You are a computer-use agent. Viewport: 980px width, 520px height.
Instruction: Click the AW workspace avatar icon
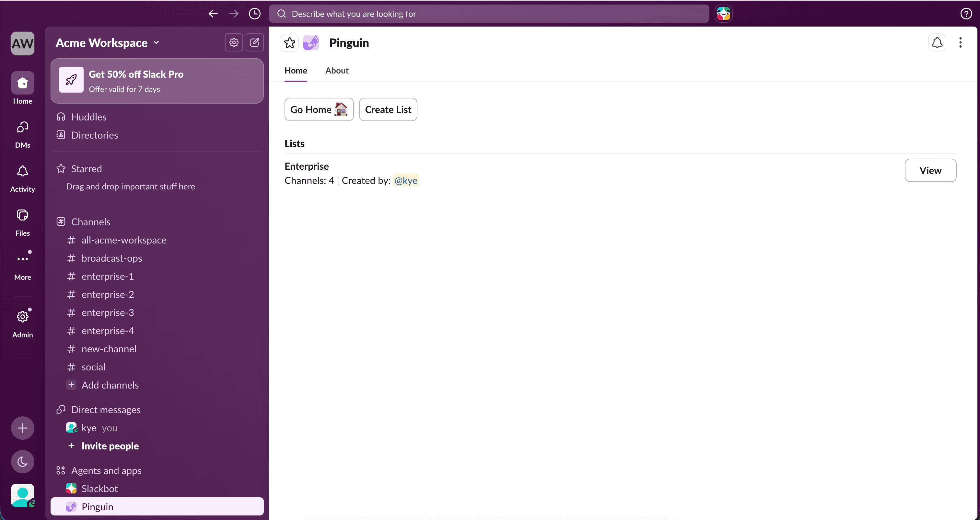click(x=22, y=43)
